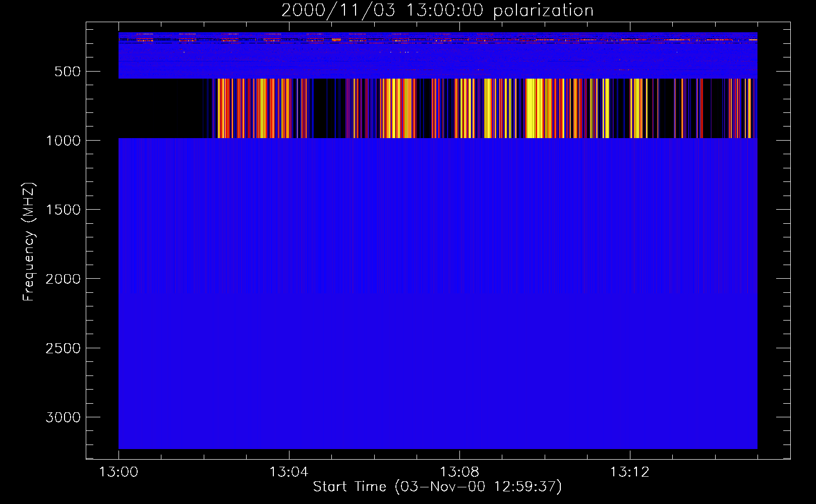The height and width of the screenshot is (504, 816).
Task: Click the 2500 frequency tick label
Action: (63, 348)
